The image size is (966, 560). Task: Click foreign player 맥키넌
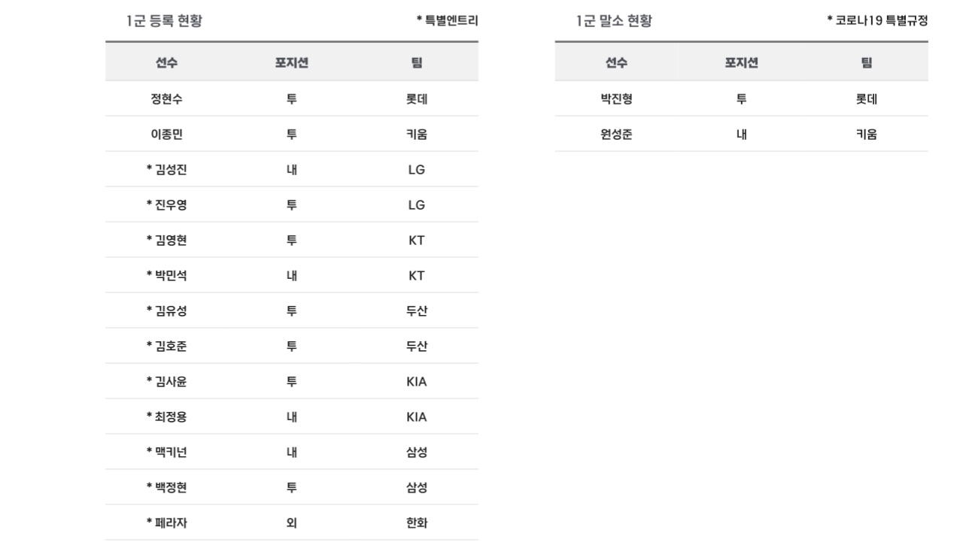(x=166, y=452)
